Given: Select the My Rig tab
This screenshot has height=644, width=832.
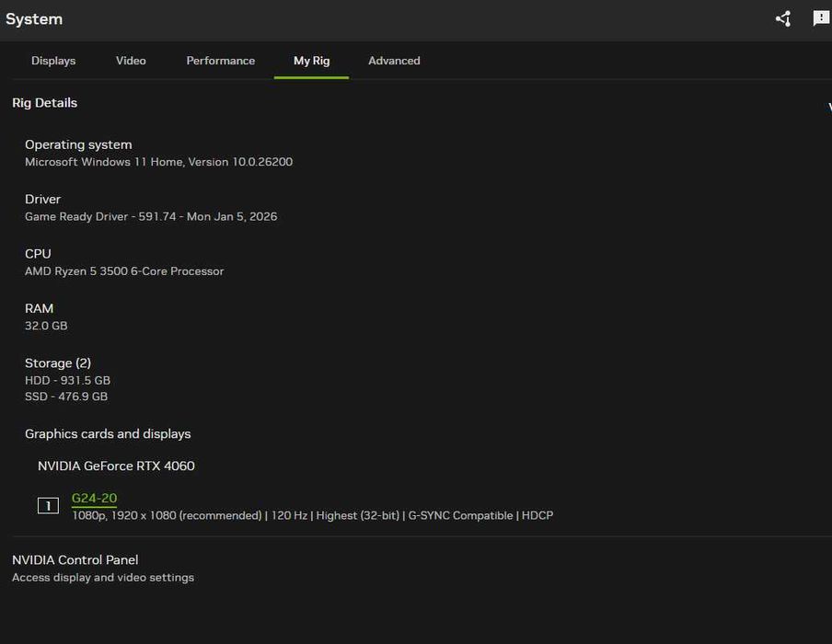Looking at the screenshot, I should pos(311,61).
